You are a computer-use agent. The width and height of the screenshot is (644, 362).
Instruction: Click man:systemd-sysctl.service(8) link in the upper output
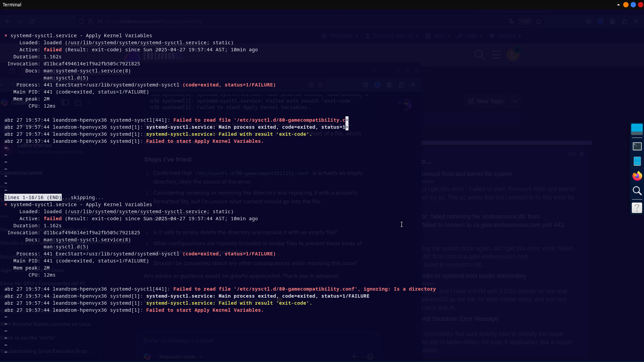coord(87,71)
